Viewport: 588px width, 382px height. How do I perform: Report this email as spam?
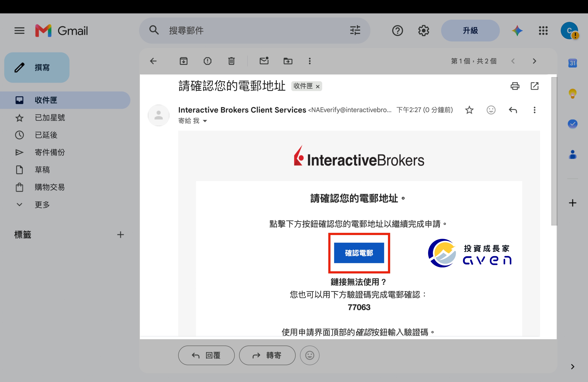207,61
